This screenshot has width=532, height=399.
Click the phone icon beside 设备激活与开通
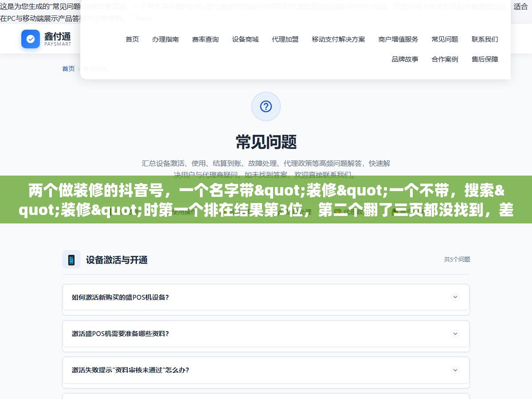click(x=71, y=259)
